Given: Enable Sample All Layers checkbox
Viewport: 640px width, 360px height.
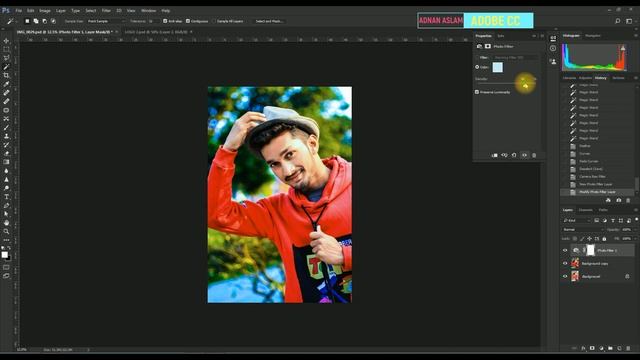Looking at the screenshot, I should click(x=215, y=21).
